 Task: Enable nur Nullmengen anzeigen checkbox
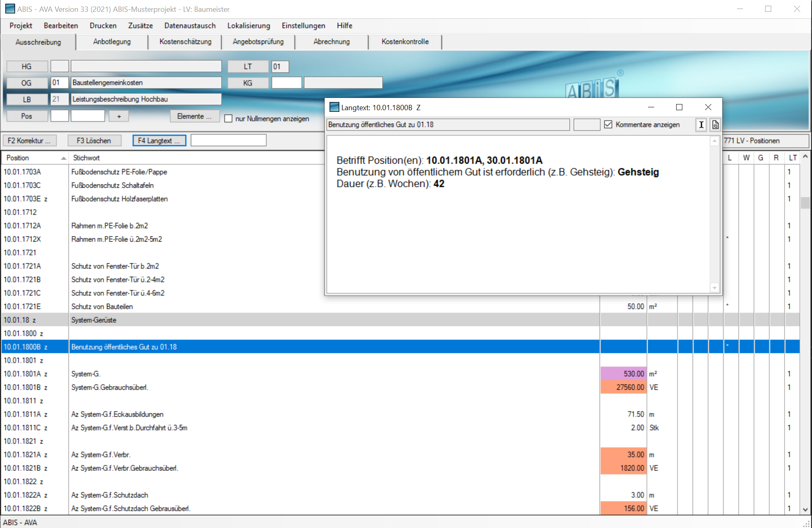(229, 119)
